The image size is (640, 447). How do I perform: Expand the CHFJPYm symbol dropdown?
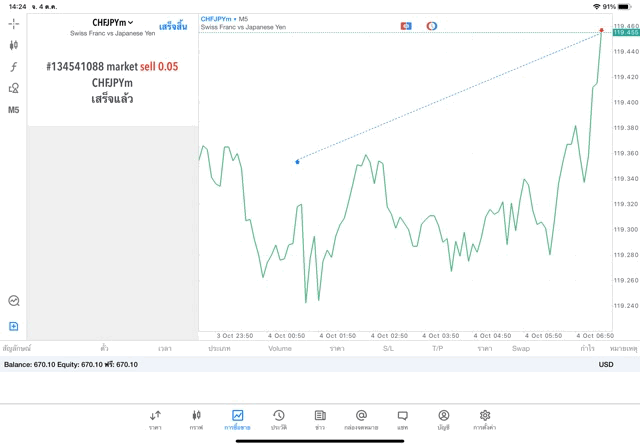pos(112,22)
